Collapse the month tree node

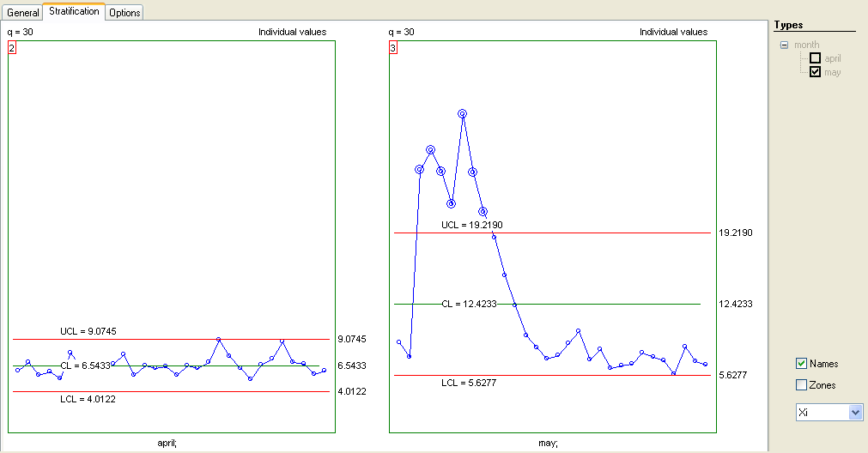point(784,45)
